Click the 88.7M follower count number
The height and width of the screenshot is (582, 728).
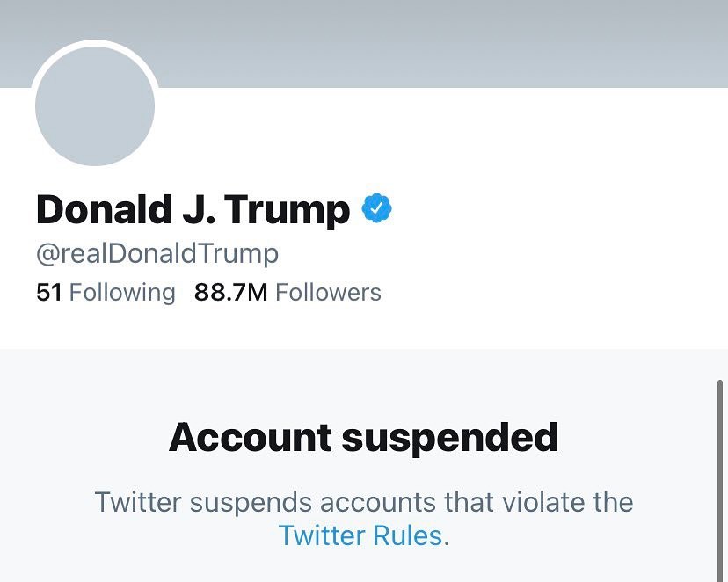[230, 292]
